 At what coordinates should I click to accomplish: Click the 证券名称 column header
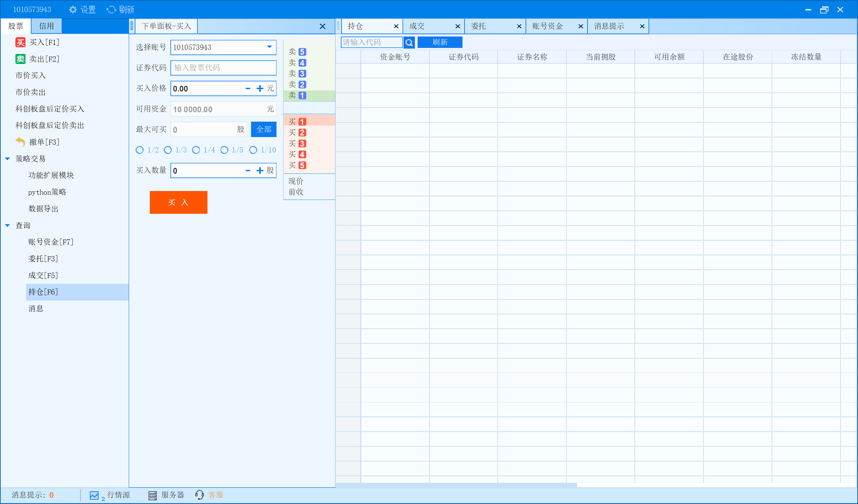532,57
